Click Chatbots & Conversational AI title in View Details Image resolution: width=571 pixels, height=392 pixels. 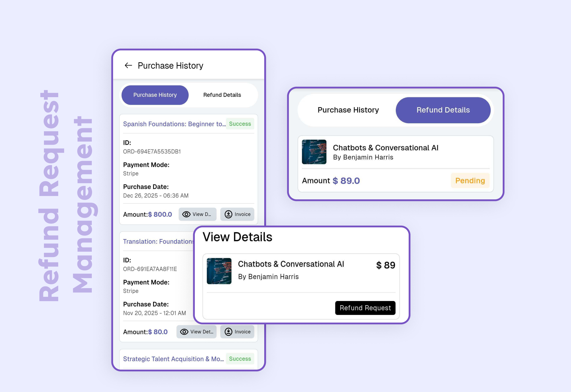[x=291, y=264]
